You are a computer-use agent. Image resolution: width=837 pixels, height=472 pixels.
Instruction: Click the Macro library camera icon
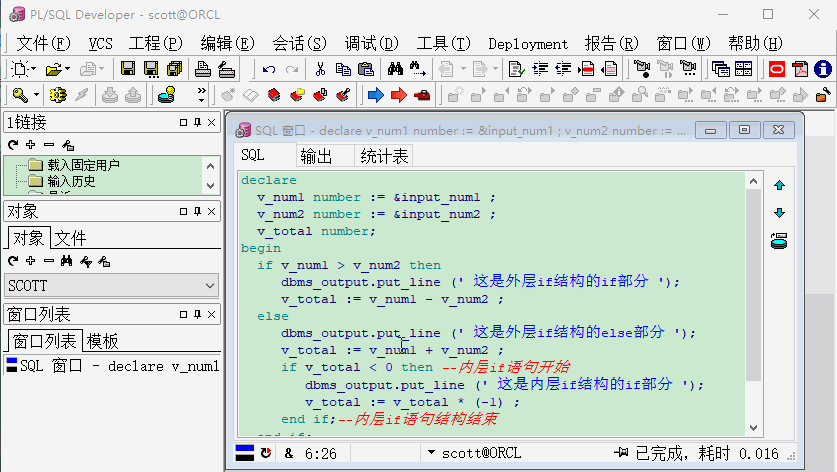click(689, 68)
